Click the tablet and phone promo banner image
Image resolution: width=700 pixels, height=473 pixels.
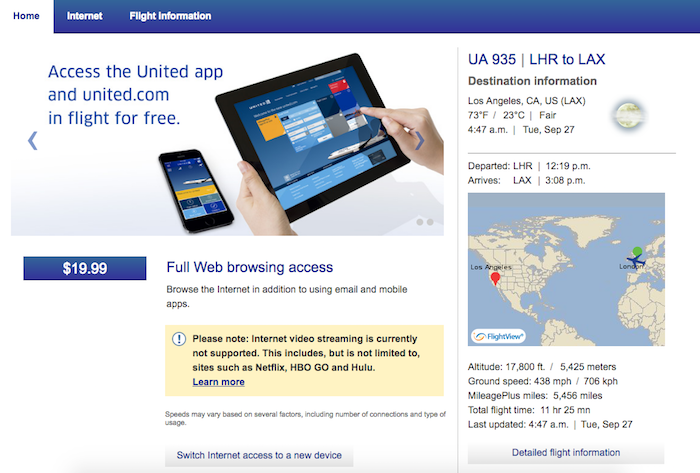tap(227, 142)
